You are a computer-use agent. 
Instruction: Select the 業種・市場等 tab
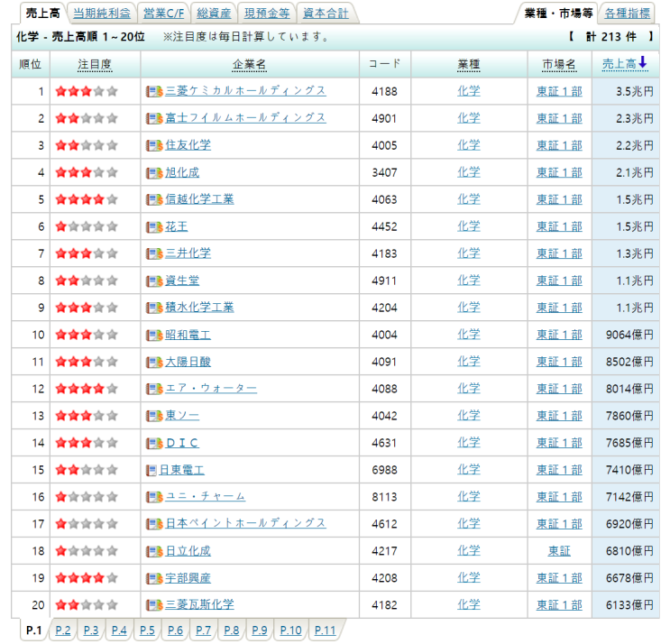(558, 14)
